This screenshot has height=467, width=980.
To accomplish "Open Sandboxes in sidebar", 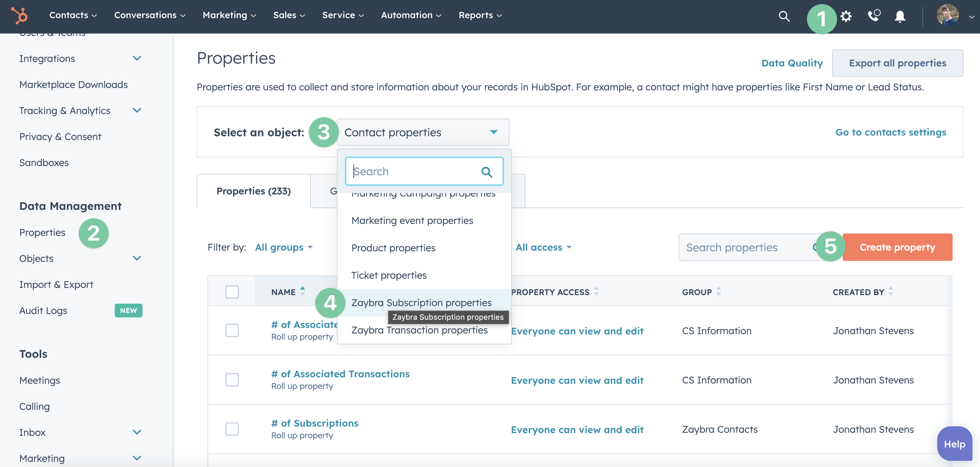I will pyautogui.click(x=44, y=162).
